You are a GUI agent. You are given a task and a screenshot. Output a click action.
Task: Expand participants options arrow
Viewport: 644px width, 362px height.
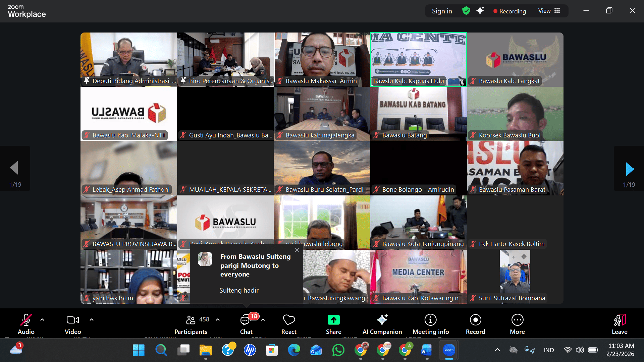(x=218, y=320)
